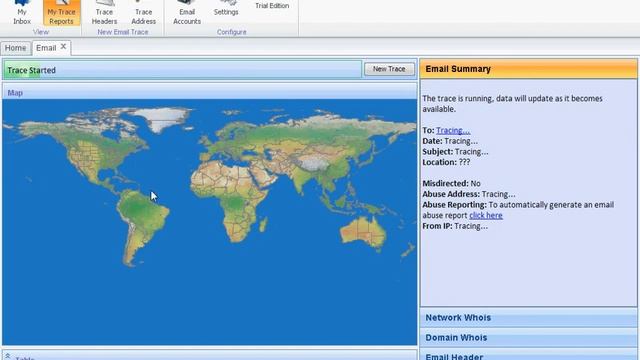Select the Email tab
Image resolution: width=640 pixels, height=360 pixels.
pos(46,48)
